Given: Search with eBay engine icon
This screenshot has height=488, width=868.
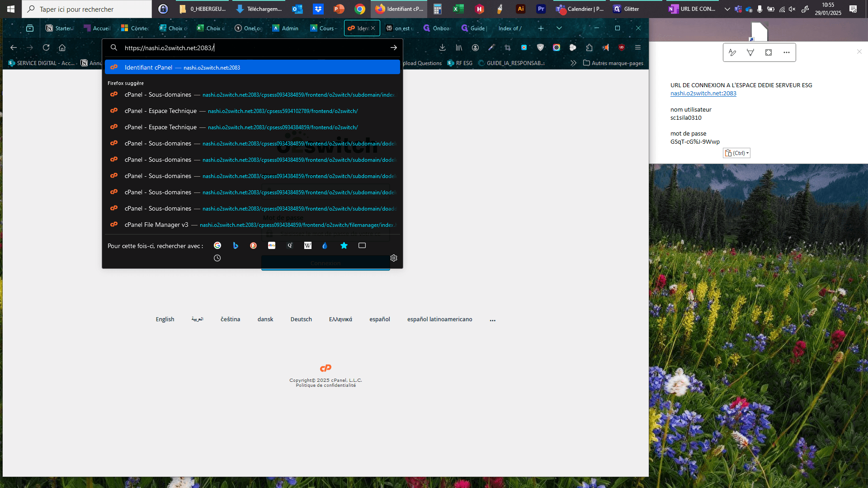Looking at the screenshot, I should point(272,245).
